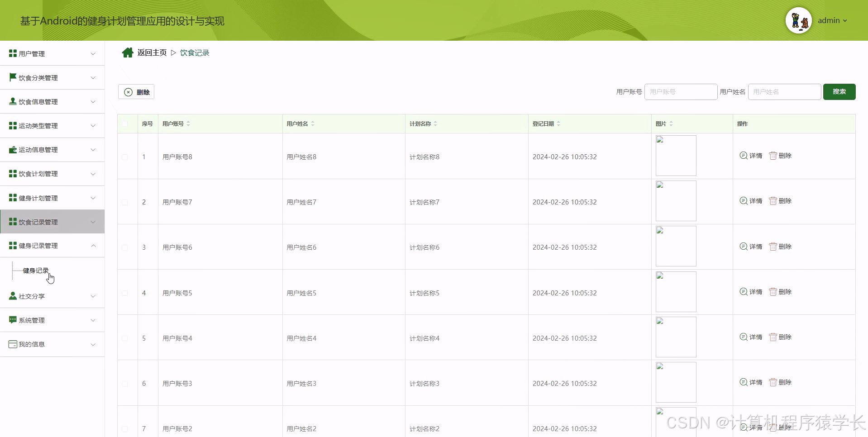The image size is (868, 437).
Task: Click the cell text 计划名称5
Action: pos(424,293)
